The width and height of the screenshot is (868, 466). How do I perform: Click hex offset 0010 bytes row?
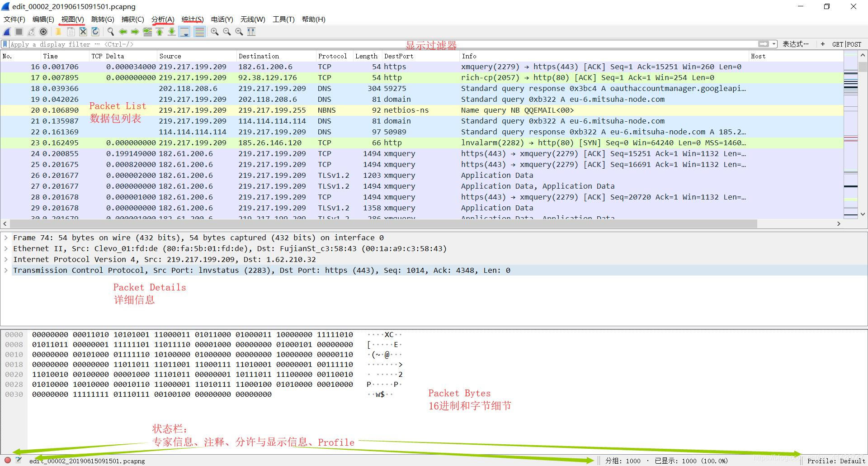pos(192,354)
